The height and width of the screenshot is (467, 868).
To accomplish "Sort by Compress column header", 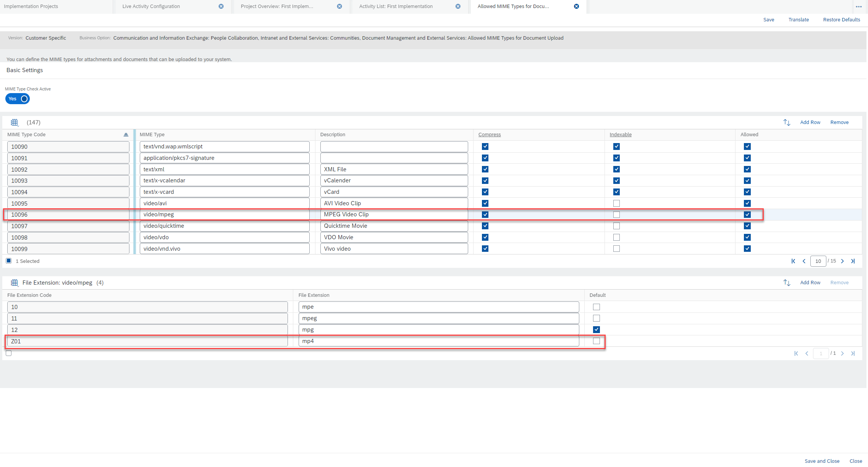I will [490, 135].
